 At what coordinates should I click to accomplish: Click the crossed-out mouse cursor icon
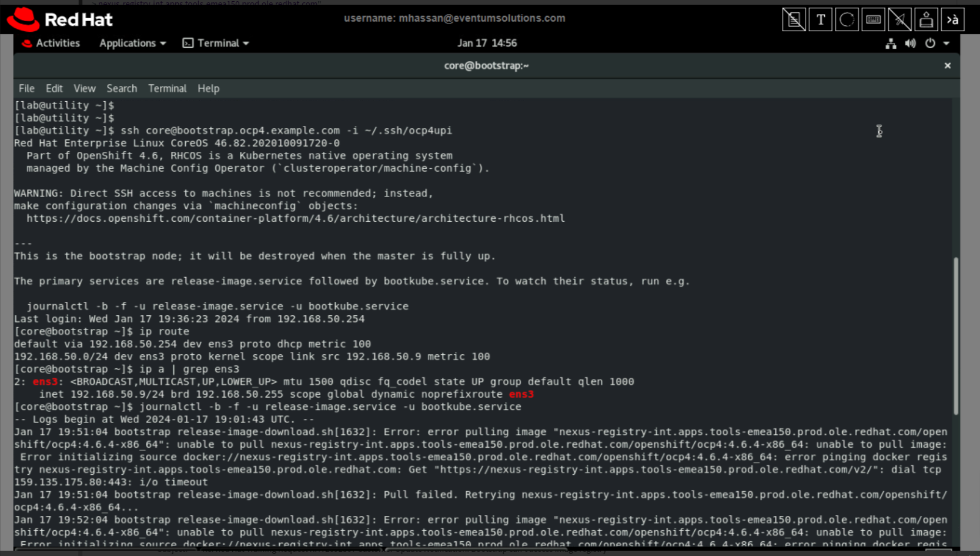point(899,19)
